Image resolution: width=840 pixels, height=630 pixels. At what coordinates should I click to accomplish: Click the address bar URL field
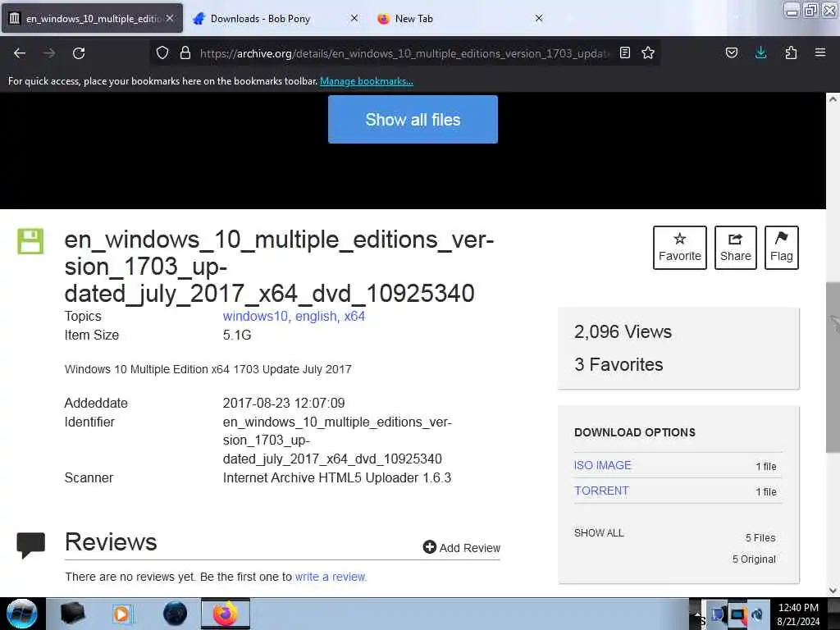tap(404, 53)
